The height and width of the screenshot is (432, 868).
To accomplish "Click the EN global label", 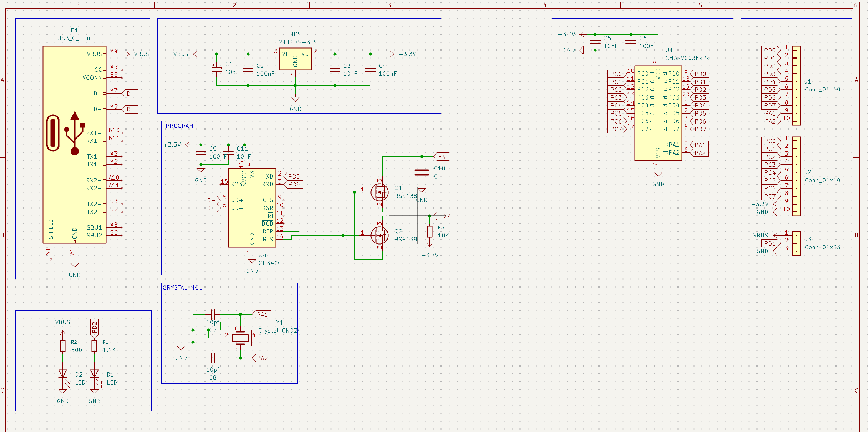I will 442,157.
